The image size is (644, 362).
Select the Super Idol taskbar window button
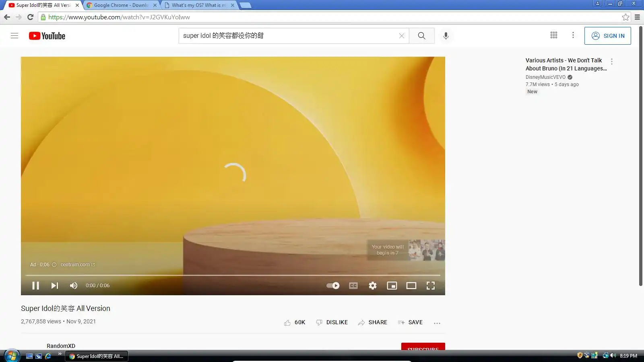pos(97,356)
